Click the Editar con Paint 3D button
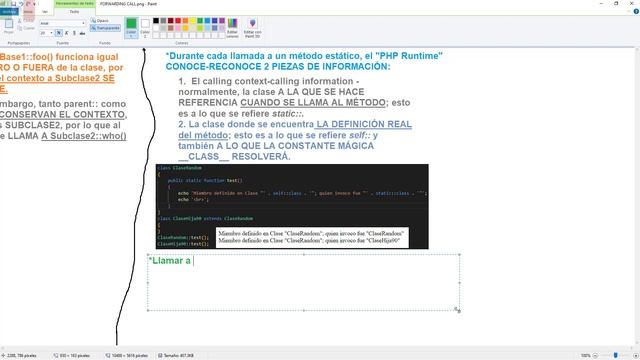This screenshot has height=360, width=640. click(253, 28)
